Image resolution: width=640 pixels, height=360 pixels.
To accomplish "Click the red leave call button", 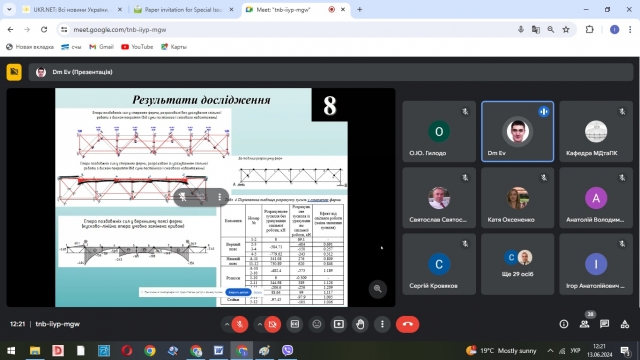I will [407, 324].
